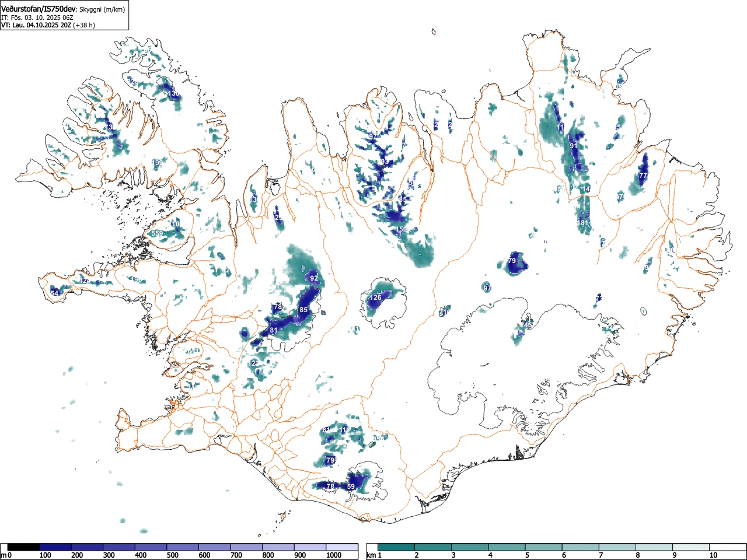This screenshot has height=560, width=747.
Task: Select the 100–200 m dark blue swatch
Action: (55, 547)
